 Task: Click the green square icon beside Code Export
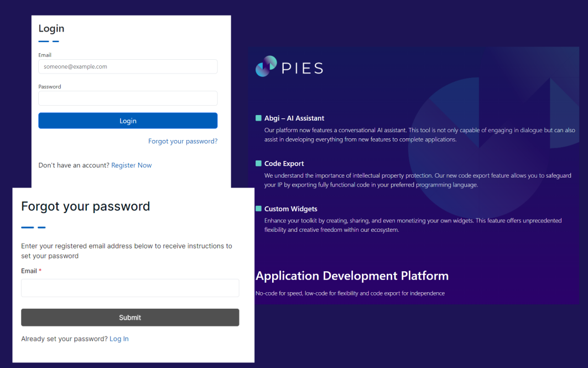tap(258, 163)
